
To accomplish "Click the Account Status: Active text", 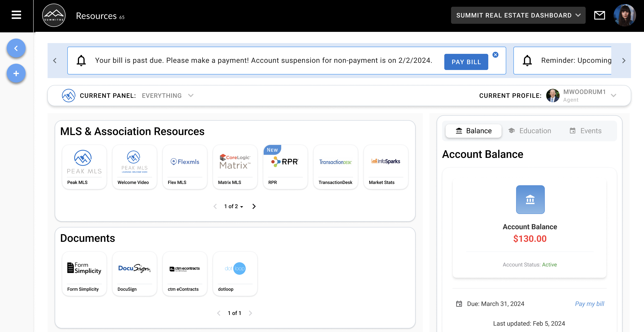I will click(x=530, y=264).
